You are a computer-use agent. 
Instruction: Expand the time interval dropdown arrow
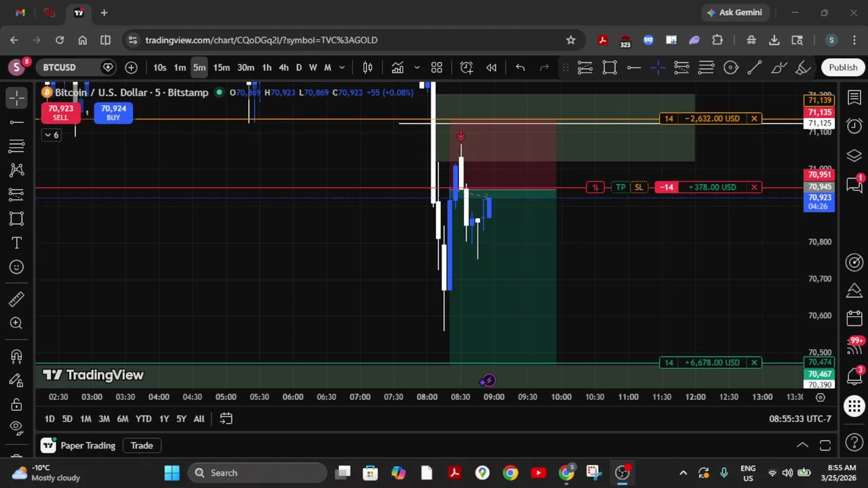[x=342, y=67]
